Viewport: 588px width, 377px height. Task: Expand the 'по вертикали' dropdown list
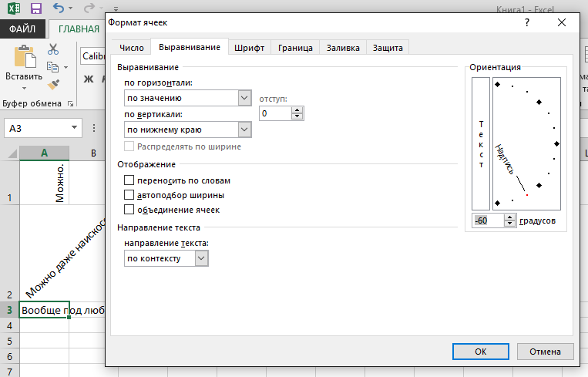[188, 130]
